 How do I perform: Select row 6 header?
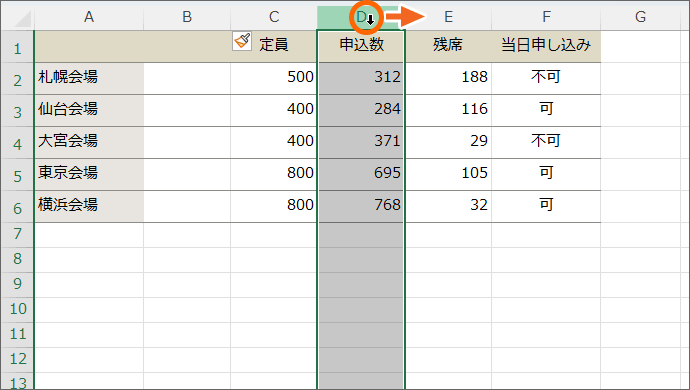18,207
